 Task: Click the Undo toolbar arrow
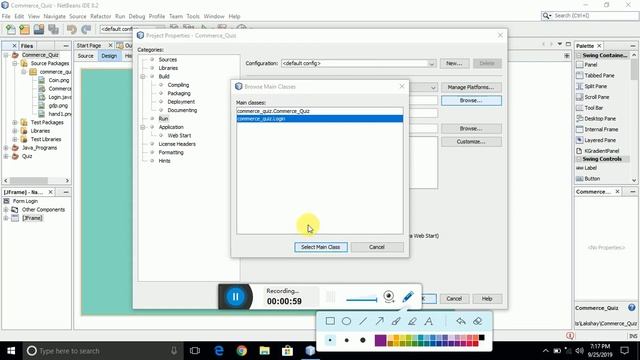(72, 29)
